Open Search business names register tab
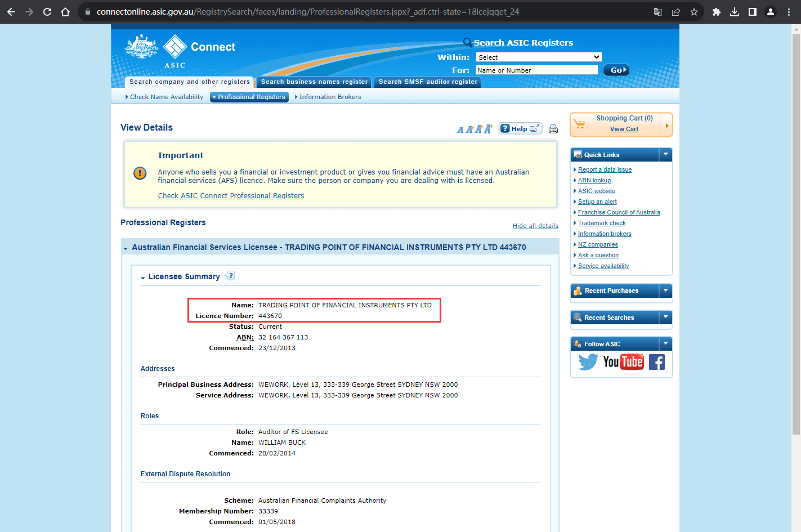 314,82
